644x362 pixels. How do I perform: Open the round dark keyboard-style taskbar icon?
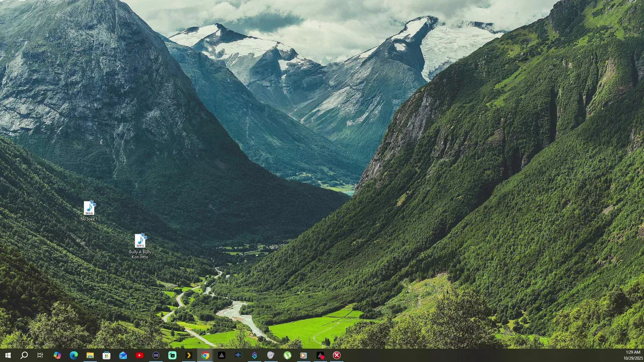[x=156, y=355]
